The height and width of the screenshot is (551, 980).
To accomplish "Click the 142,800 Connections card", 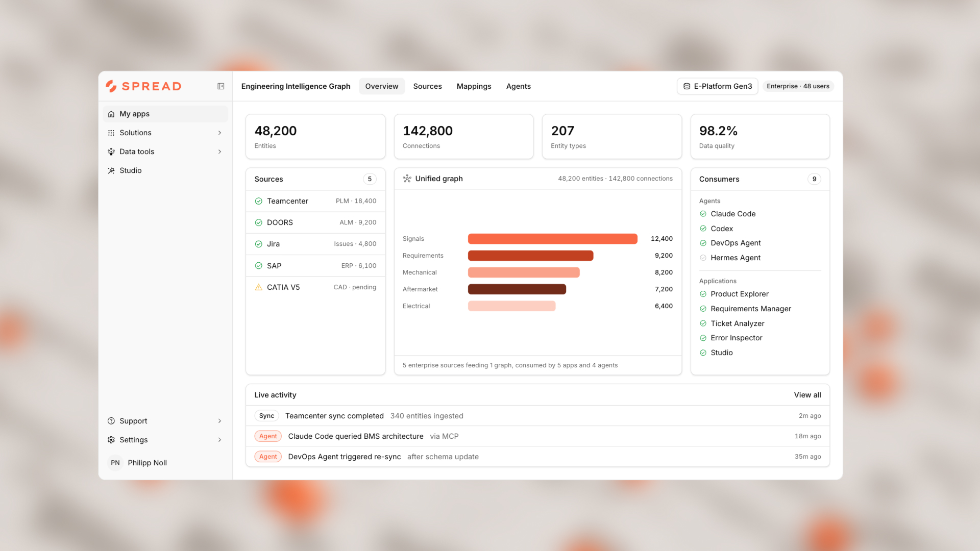I will pos(463,137).
